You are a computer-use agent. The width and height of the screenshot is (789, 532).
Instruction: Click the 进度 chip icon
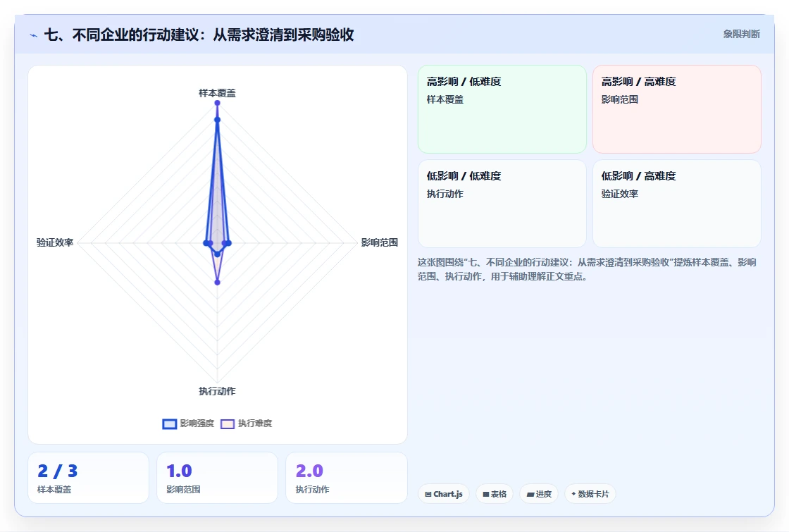point(530,494)
